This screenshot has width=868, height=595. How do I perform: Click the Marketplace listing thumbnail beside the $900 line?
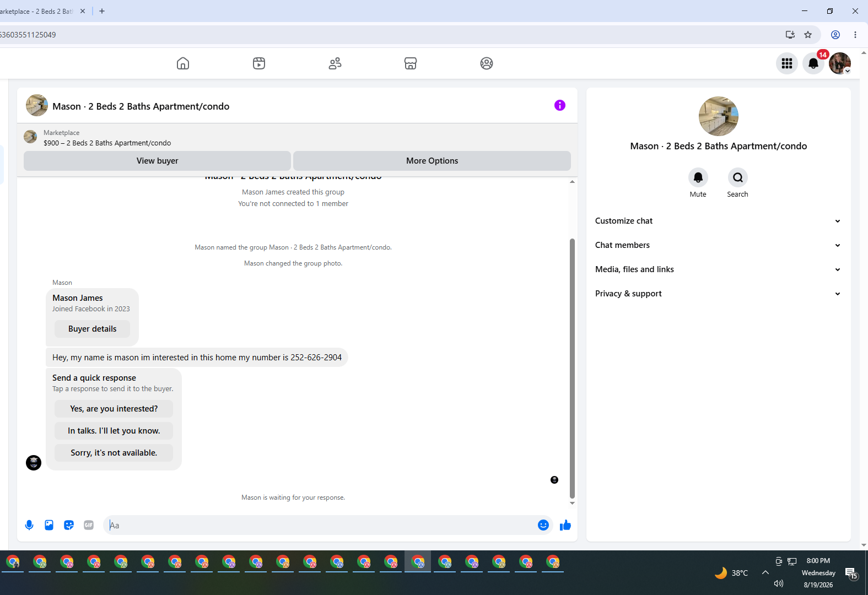pos(30,137)
